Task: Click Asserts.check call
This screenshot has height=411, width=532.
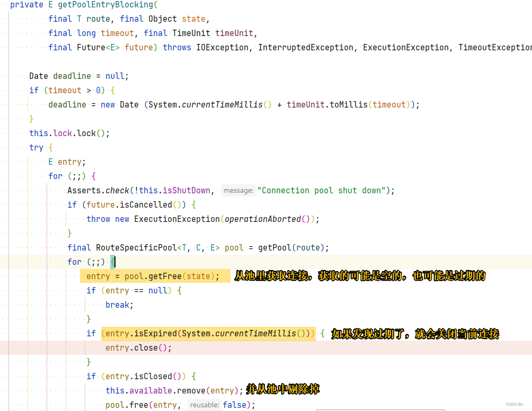Action: click(x=99, y=191)
